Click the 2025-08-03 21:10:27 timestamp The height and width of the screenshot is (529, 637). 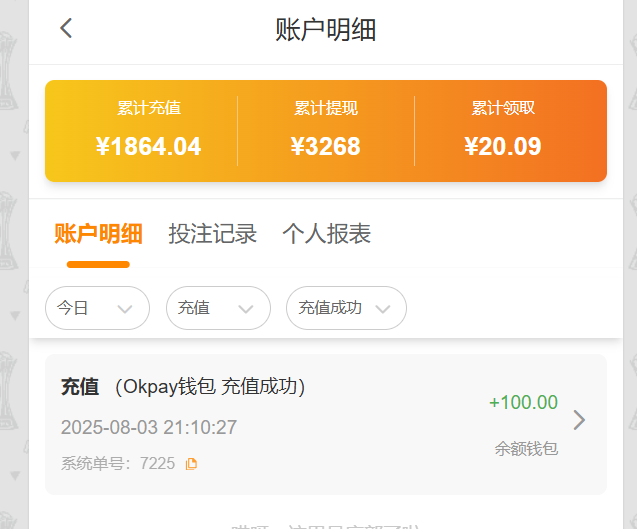coord(149,428)
